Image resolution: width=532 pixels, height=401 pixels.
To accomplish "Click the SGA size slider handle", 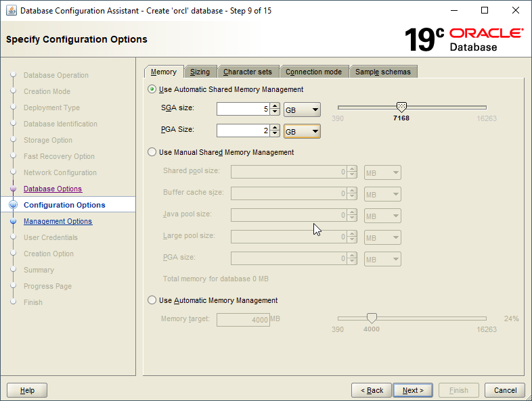I will [401, 107].
